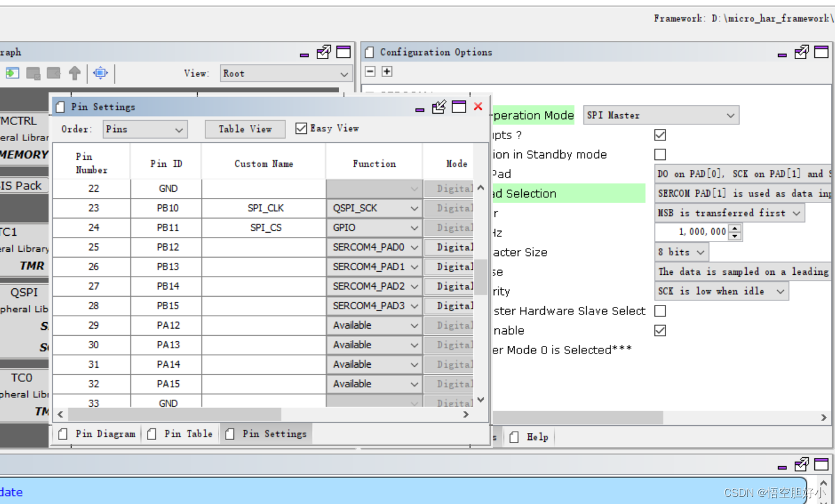Click the SPI_CS custom name cell
835x504 pixels.
click(264, 228)
